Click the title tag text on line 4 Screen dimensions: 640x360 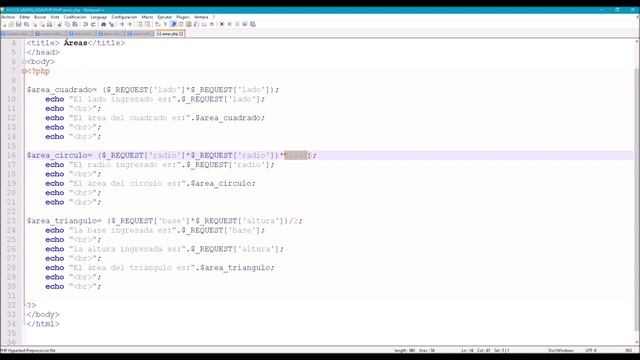click(76, 43)
